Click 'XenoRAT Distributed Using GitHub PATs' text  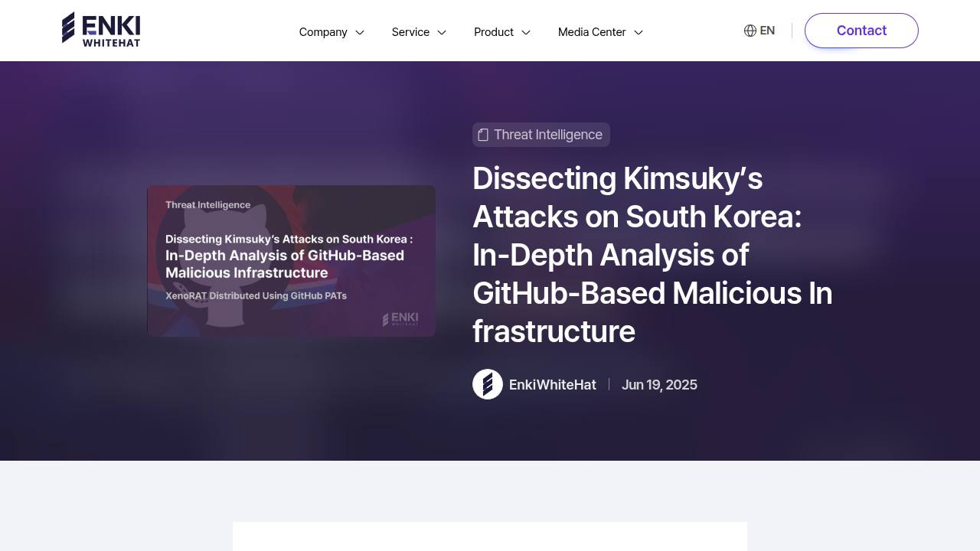(x=256, y=295)
